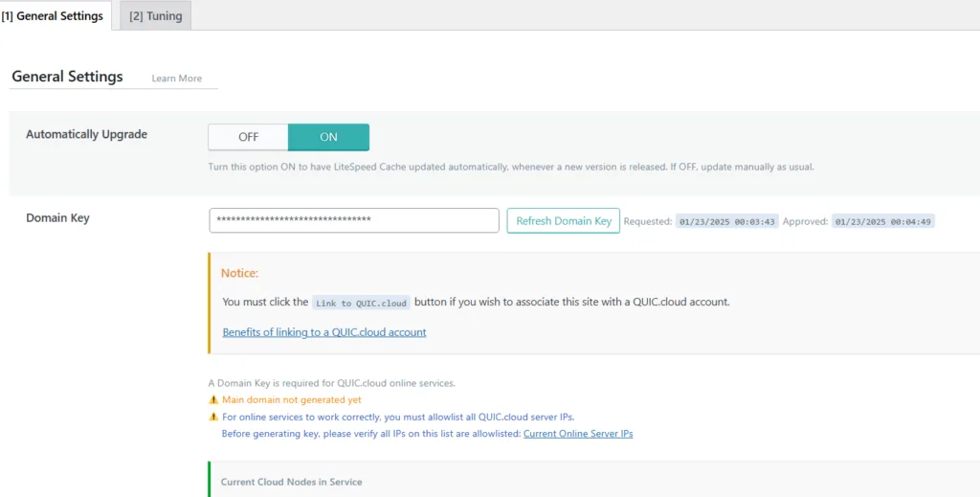Click the General Settings heading
Screen dimensions: 980x497
point(68,77)
